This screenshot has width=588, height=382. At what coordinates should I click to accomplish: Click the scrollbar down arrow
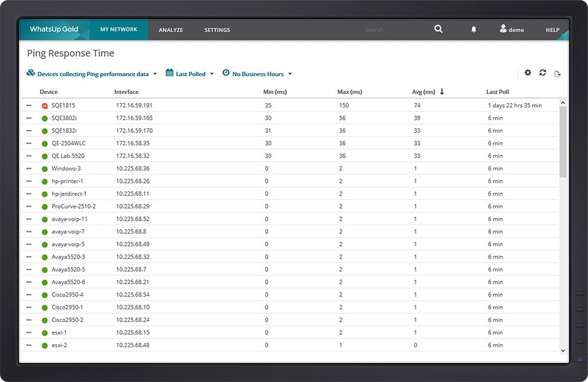click(x=562, y=350)
